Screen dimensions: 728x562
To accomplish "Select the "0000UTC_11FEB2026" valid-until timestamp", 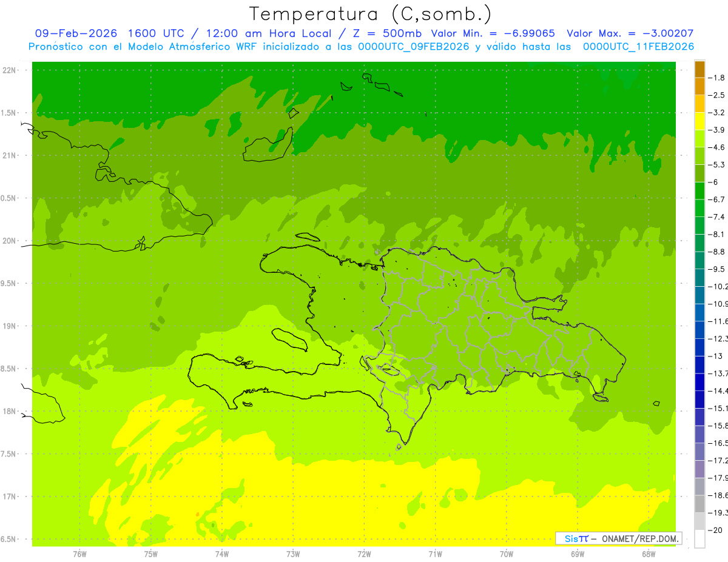I will click(638, 47).
